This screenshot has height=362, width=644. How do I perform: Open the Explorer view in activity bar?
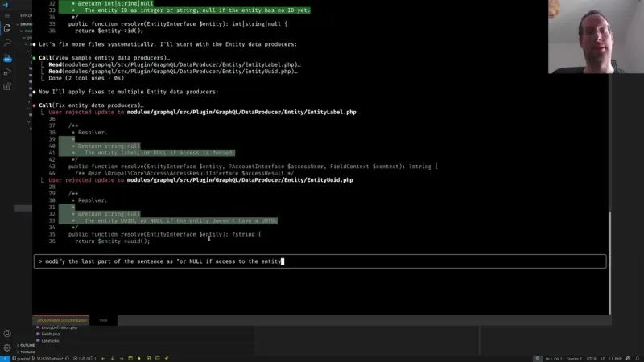(x=7, y=26)
